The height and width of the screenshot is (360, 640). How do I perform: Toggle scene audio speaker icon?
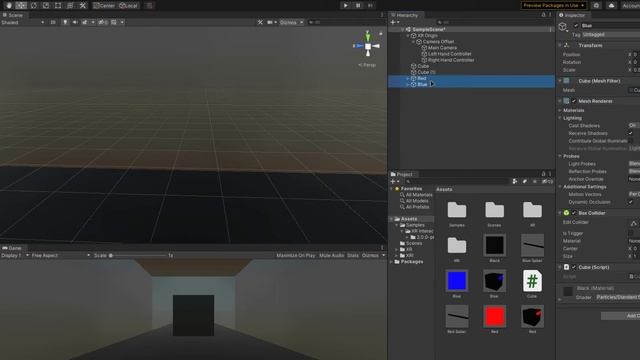point(75,22)
